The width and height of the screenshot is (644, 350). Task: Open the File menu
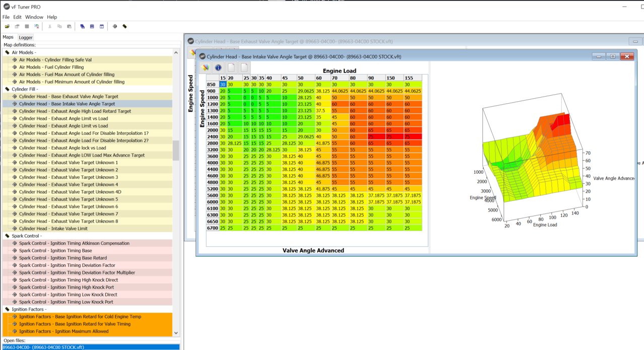coord(6,17)
